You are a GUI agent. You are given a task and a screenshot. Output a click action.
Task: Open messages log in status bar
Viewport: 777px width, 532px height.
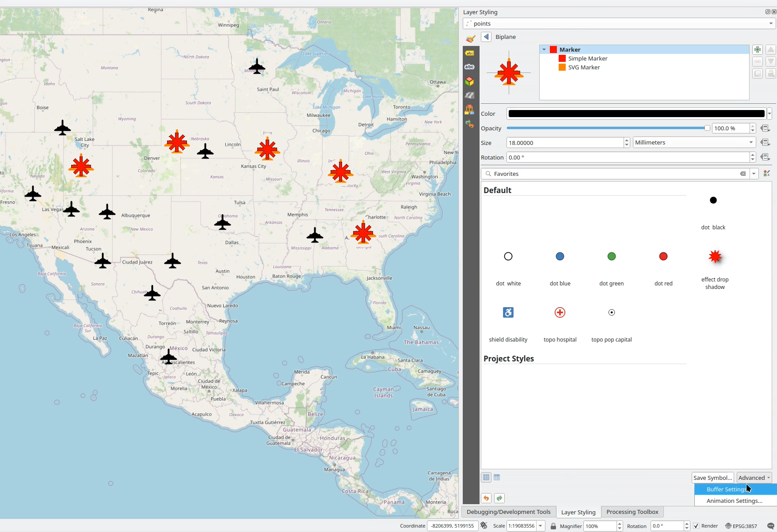coord(771,526)
